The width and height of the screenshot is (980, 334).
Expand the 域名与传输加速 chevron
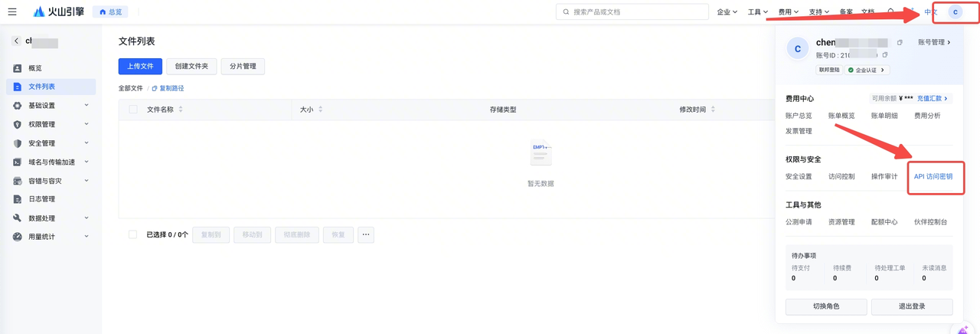point(87,162)
